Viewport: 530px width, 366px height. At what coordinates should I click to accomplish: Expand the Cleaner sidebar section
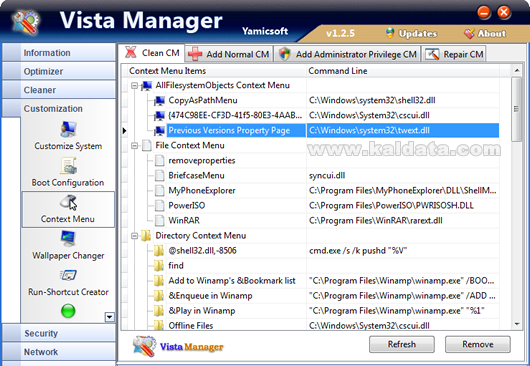point(59,90)
